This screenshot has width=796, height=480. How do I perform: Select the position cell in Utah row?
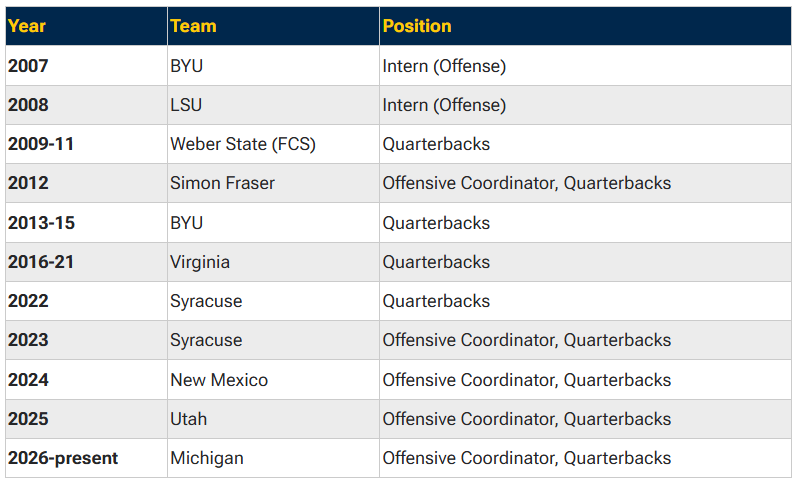coord(585,419)
